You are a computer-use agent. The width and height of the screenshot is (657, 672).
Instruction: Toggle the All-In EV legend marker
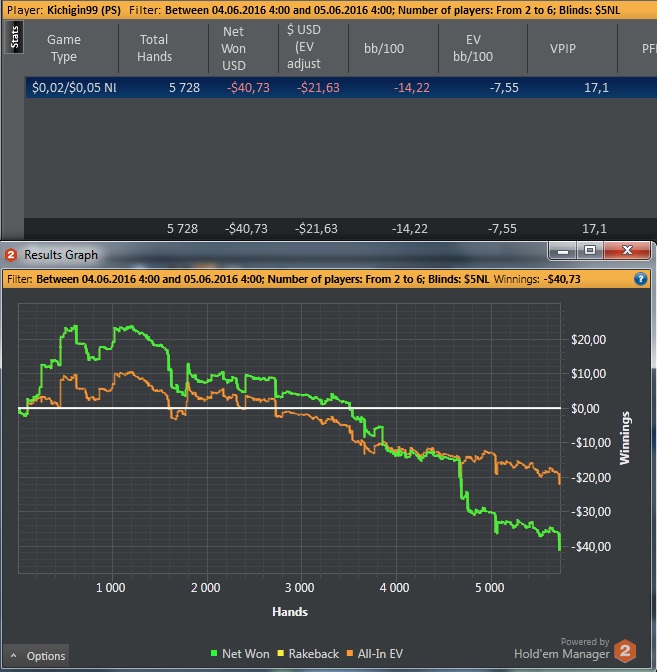(350, 654)
